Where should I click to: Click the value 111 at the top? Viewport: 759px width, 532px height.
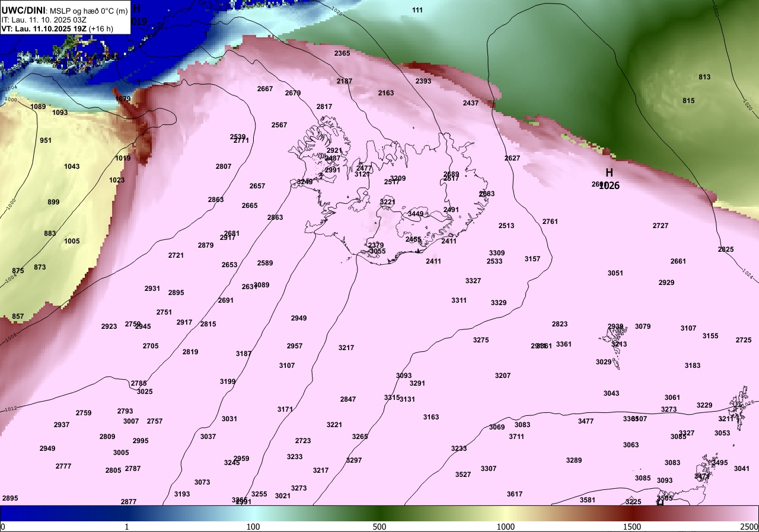(x=417, y=10)
